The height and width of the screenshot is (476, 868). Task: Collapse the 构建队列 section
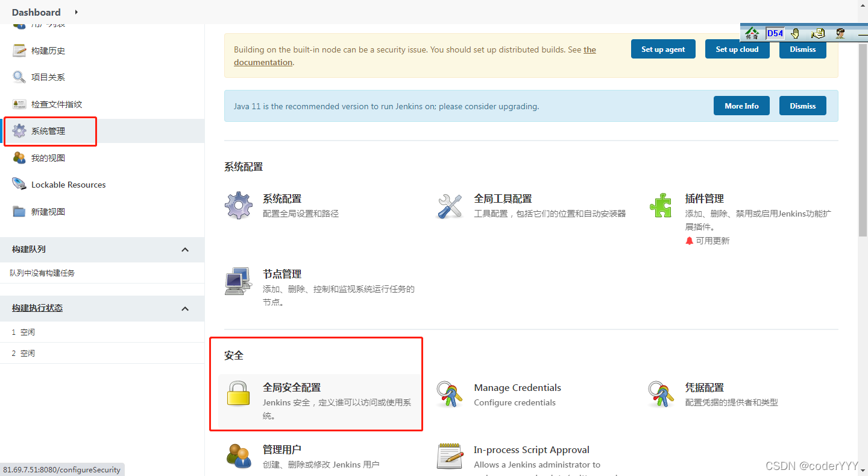[x=185, y=249]
